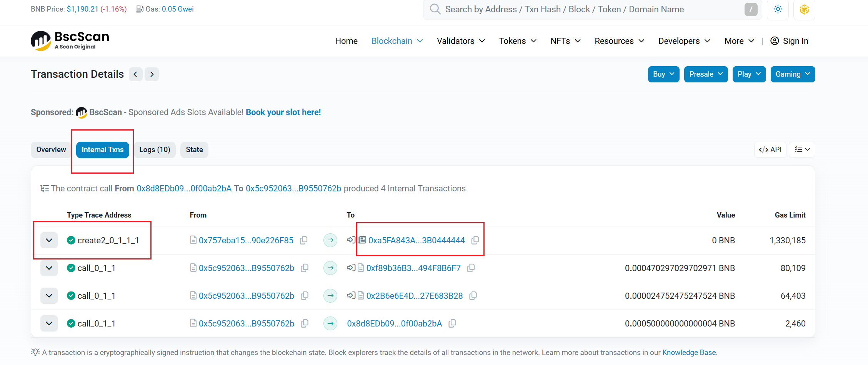Click the search by address input field

588,10
